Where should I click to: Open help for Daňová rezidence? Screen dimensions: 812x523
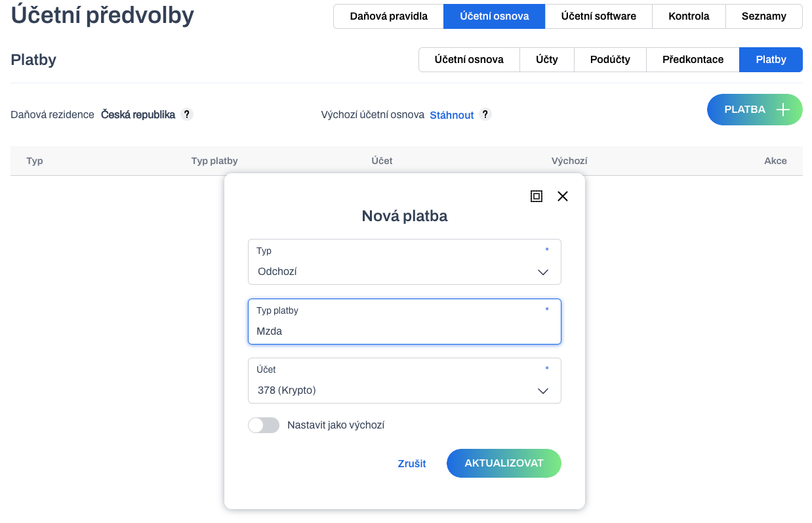pyautogui.click(x=187, y=114)
